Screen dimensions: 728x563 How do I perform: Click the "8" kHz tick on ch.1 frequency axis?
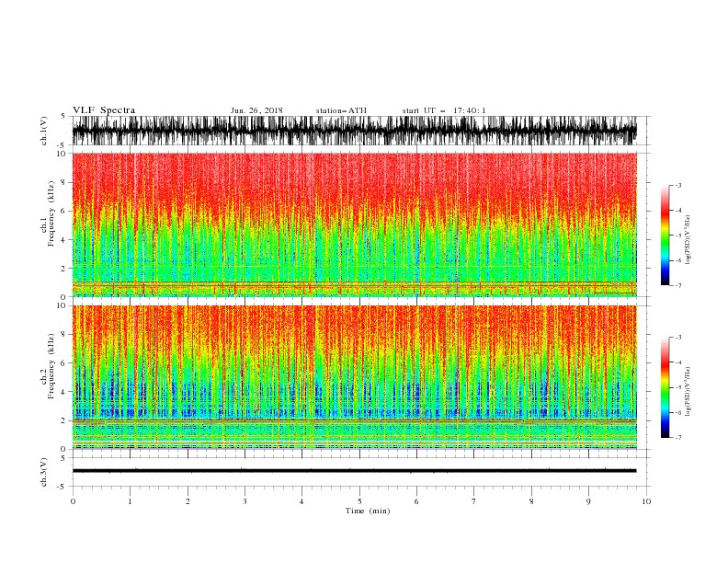[x=64, y=182]
